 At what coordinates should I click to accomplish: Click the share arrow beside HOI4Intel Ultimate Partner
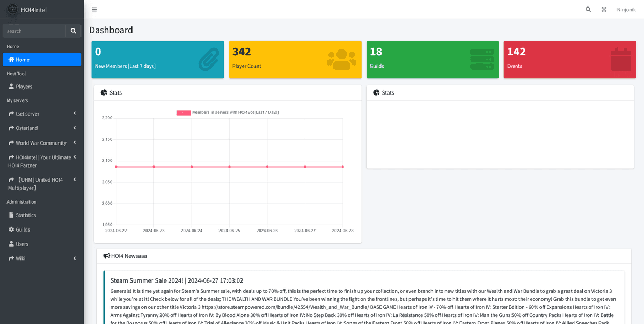(11, 157)
